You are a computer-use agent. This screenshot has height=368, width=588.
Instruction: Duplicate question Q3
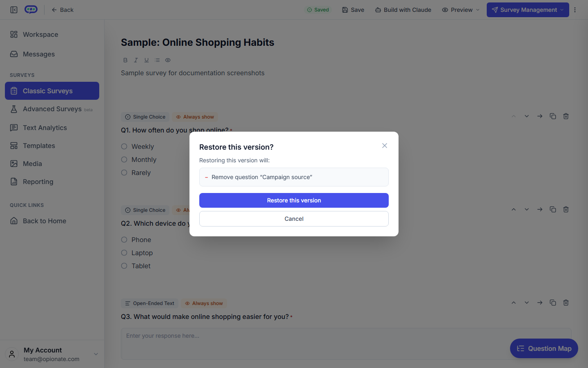tap(553, 303)
